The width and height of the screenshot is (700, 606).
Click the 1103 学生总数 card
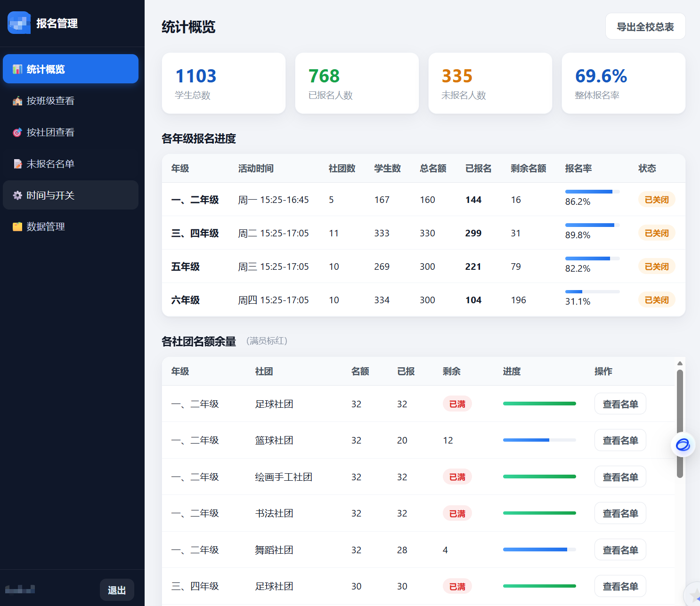224,83
